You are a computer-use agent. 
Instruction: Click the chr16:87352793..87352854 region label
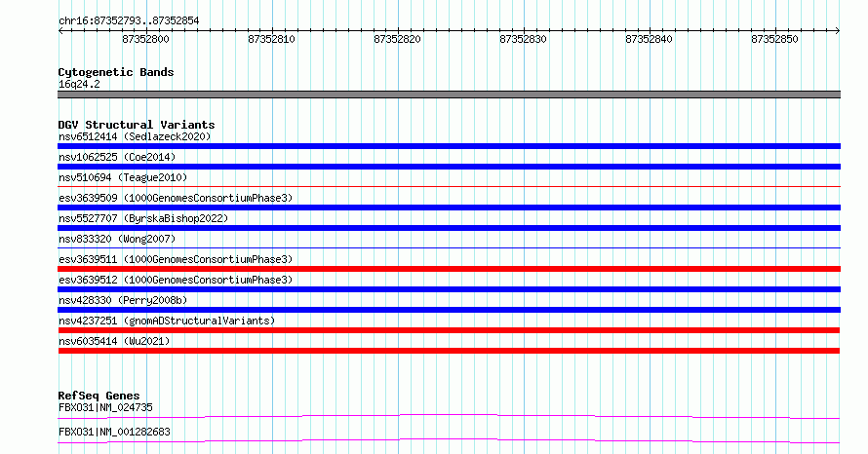coord(129,20)
